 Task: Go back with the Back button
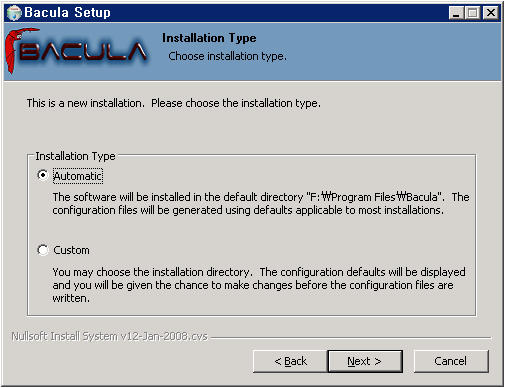(290, 361)
